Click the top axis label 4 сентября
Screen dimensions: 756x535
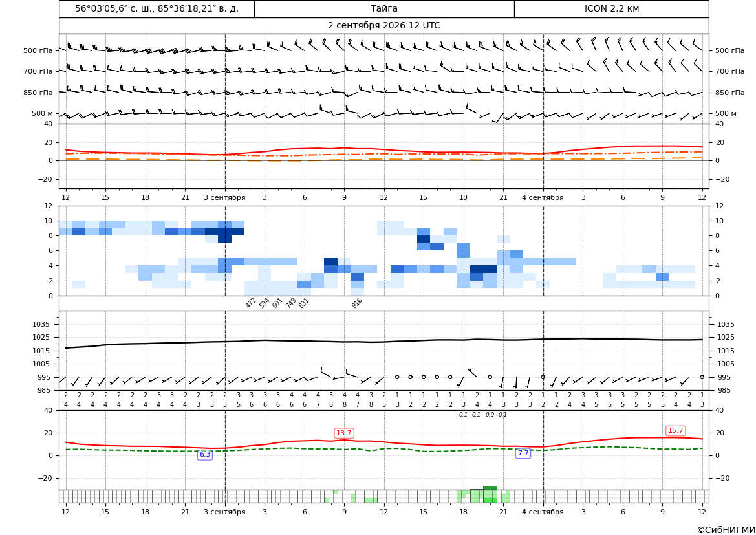coord(543,197)
